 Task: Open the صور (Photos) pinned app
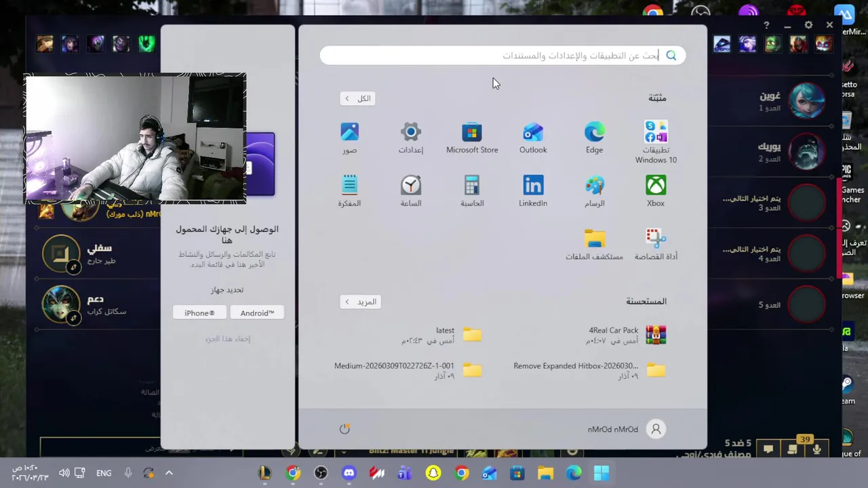click(349, 138)
